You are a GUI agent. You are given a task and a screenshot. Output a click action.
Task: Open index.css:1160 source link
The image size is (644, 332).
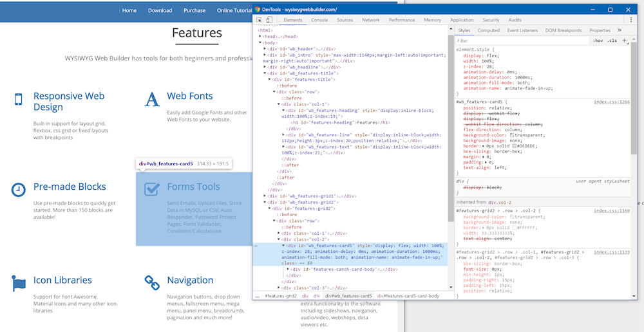click(612, 210)
